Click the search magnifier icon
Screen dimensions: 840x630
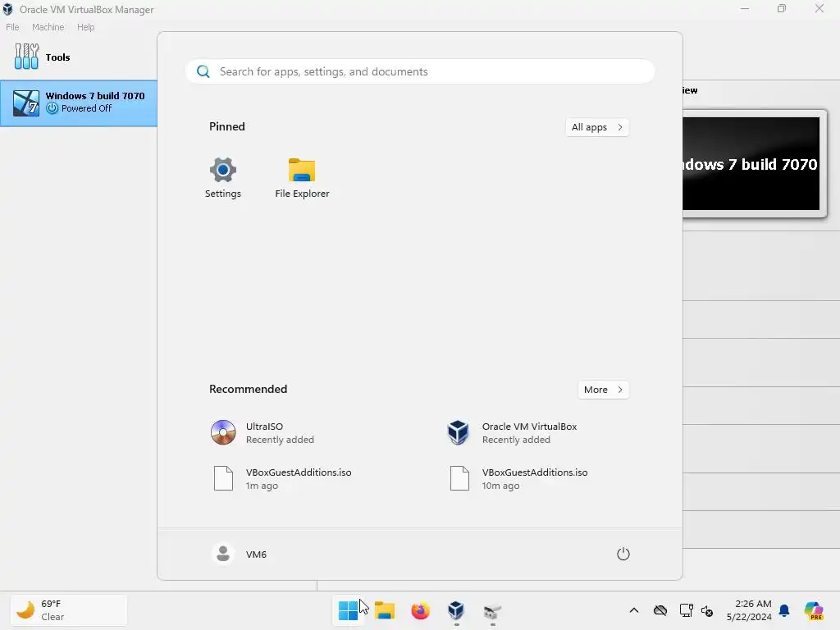[203, 72]
